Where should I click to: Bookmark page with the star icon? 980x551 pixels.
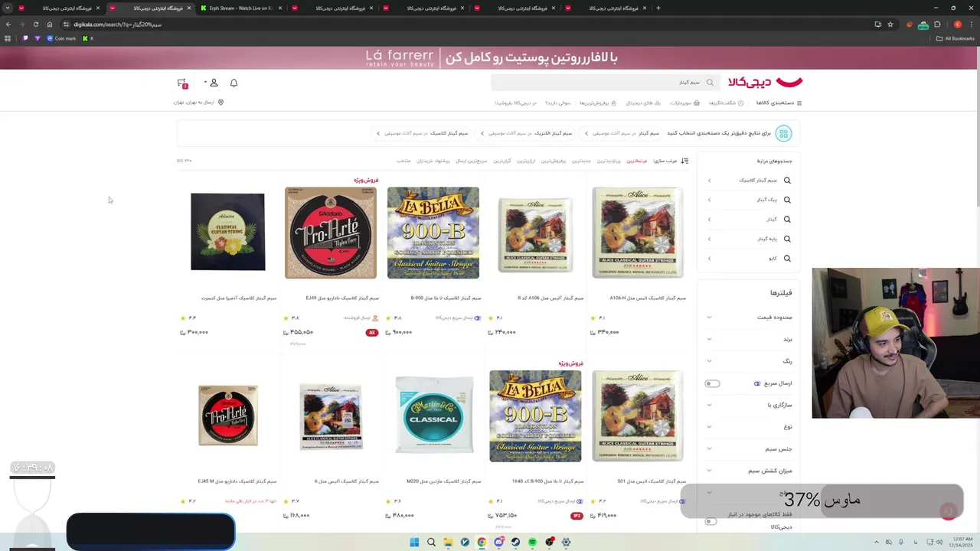[890, 24]
